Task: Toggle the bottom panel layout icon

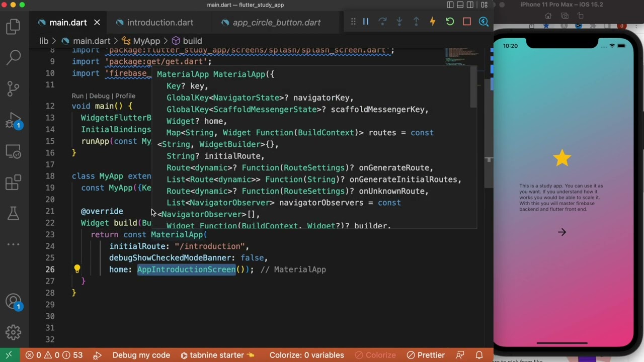Action: pyautogui.click(x=460, y=5)
